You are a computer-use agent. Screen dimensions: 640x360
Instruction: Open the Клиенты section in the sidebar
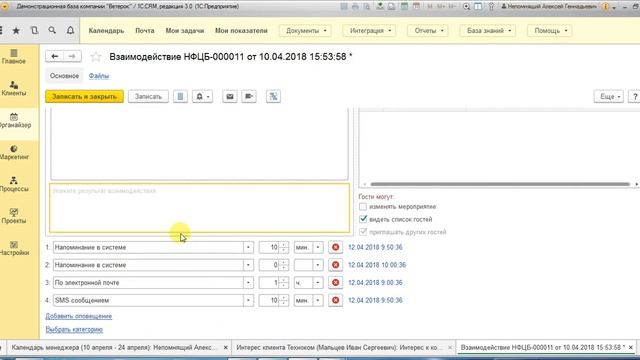(14, 89)
